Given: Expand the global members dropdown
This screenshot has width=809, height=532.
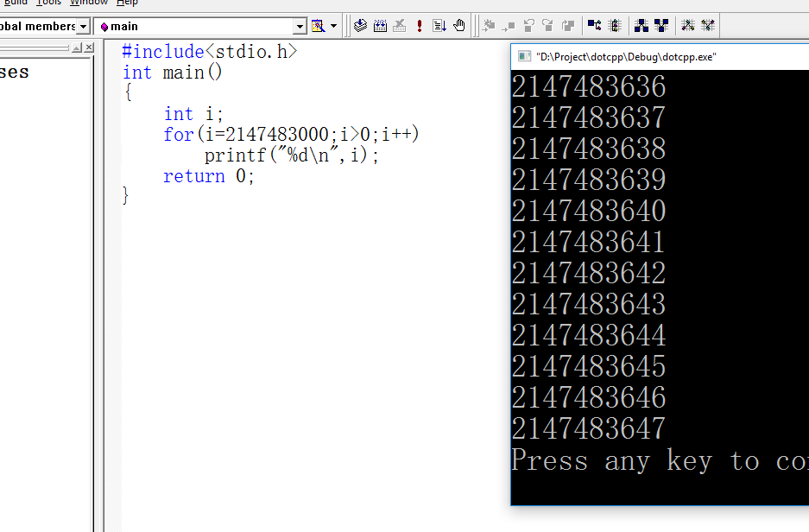Looking at the screenshot, I should click(84, 27).
